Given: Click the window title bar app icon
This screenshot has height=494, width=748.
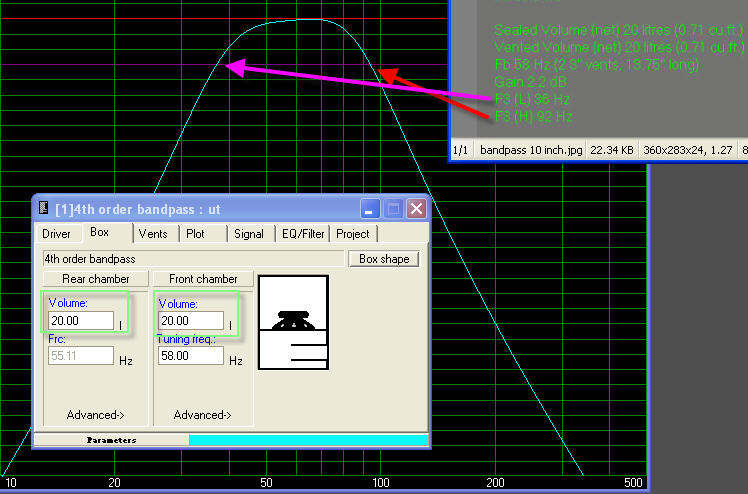Looking at the screenshot, I should tap(43, 208).
